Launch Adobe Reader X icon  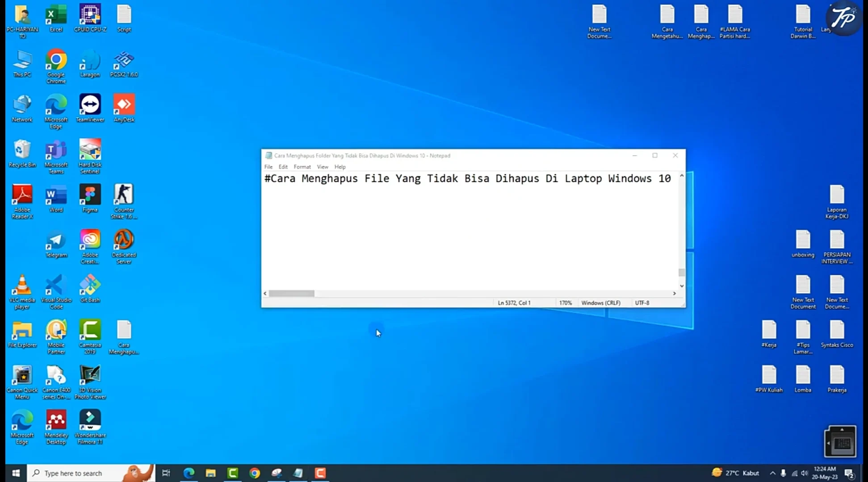point(22,202)
